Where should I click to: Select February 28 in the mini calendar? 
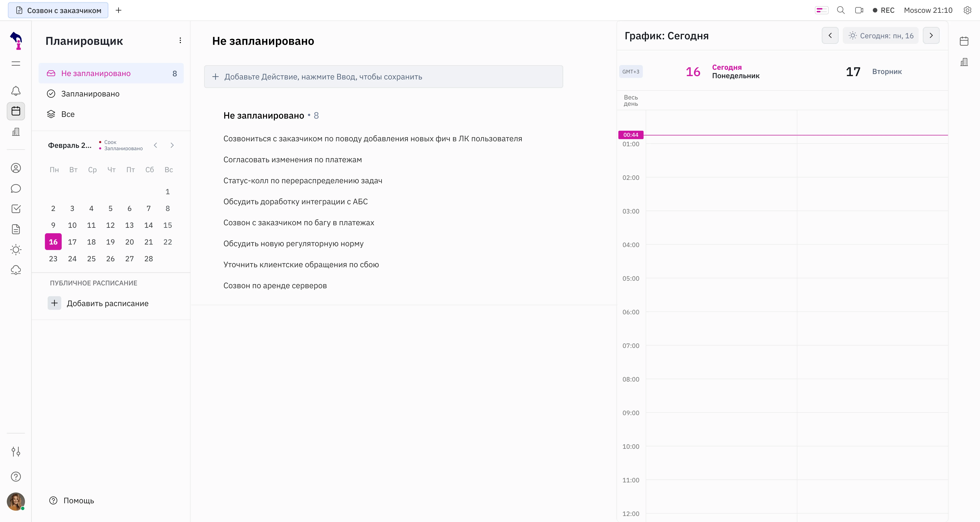tap(148, 259)
